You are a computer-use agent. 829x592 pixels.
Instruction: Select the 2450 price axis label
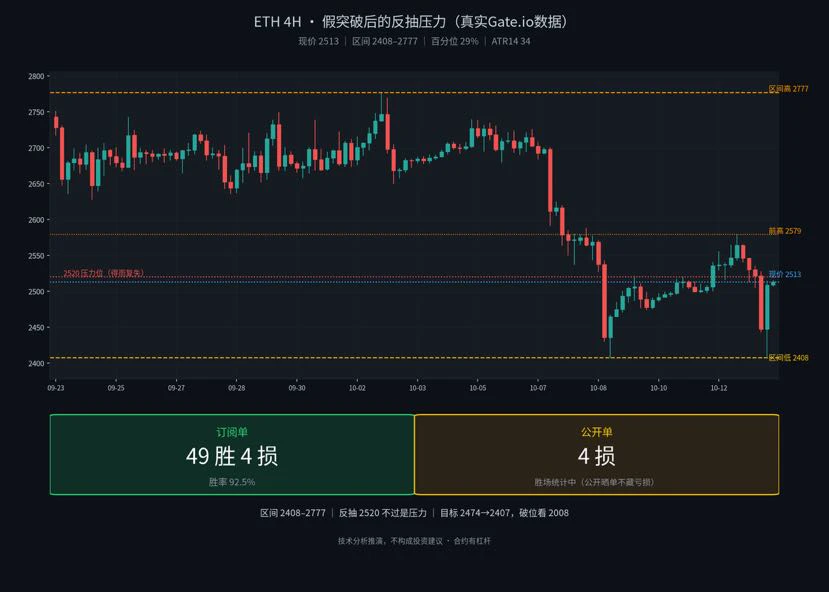pos(36,327)
